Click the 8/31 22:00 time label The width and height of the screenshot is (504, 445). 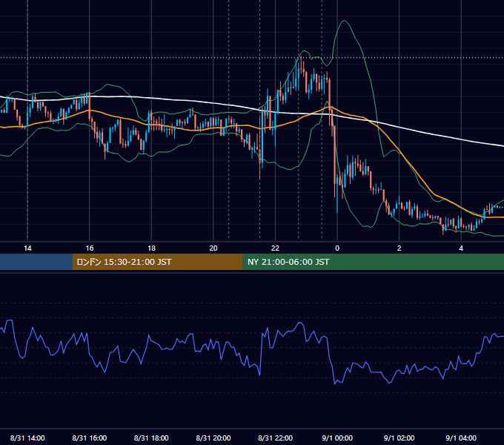[275, 438]
